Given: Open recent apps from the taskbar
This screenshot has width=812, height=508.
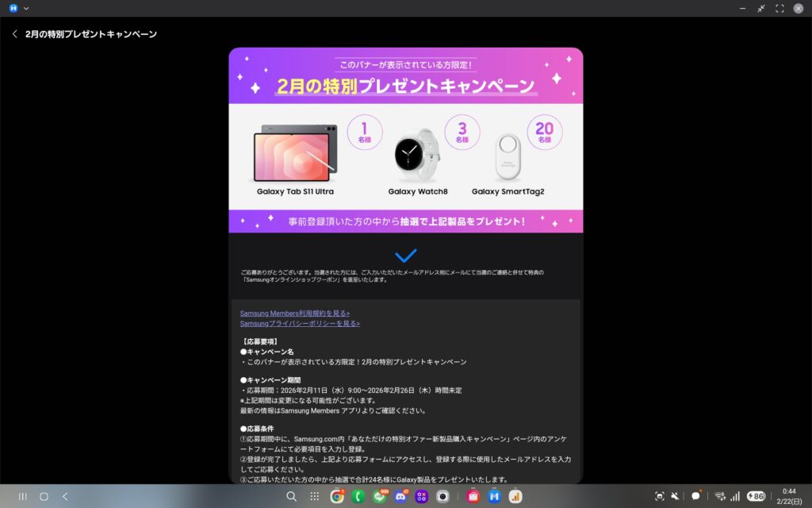Looking at the screenshot, I should tap(23, 496).
